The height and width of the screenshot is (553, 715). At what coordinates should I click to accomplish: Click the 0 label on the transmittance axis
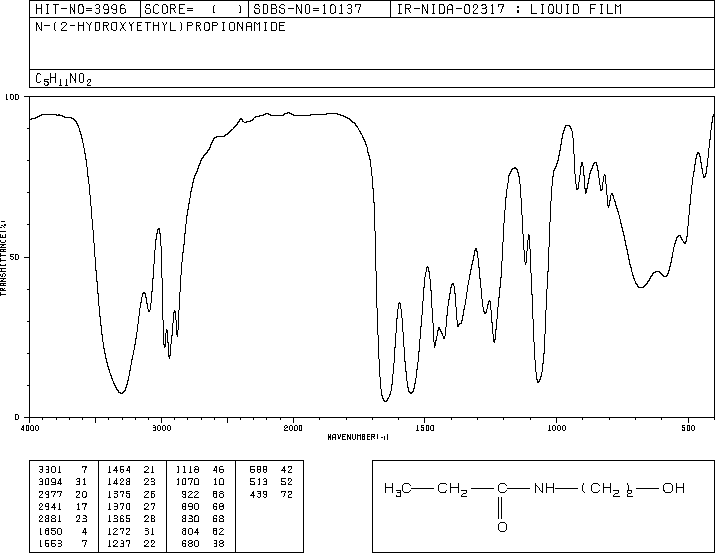tap(17, 417)
